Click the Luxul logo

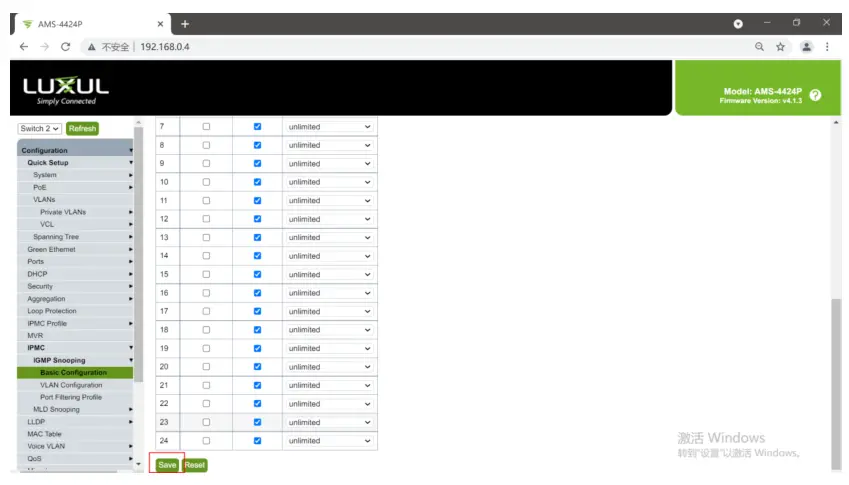(x=66, y=90)
